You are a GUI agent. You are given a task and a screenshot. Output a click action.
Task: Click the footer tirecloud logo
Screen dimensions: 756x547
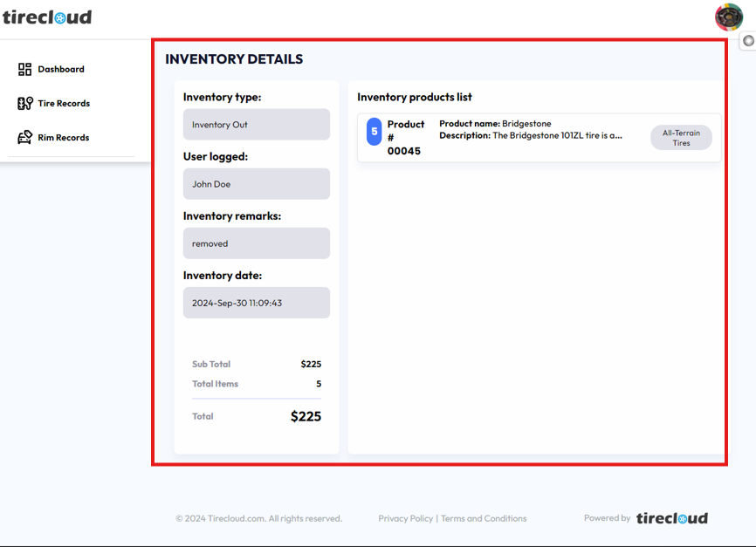pyautogui.click(x=671, y=518)
